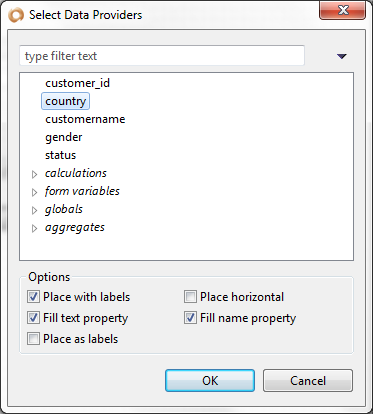Enable the Place as labels checkbox
373x414 pixels.
click(33, 339)
